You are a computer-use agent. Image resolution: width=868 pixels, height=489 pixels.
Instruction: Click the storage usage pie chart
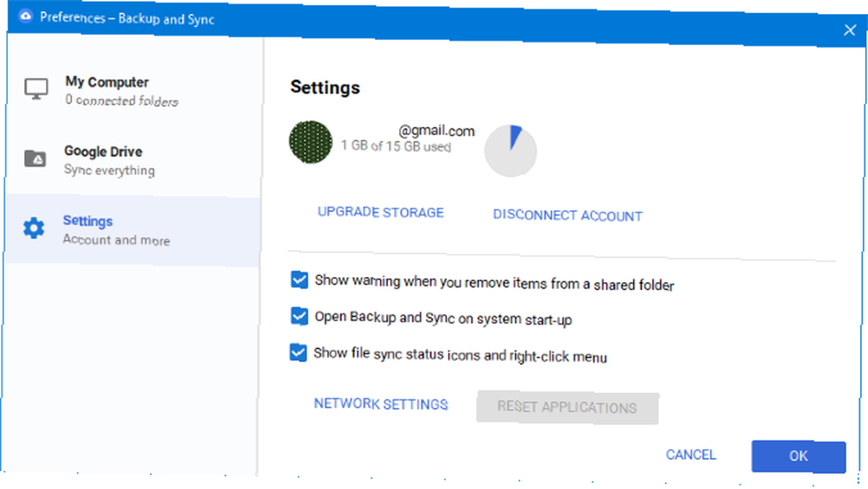510,150
